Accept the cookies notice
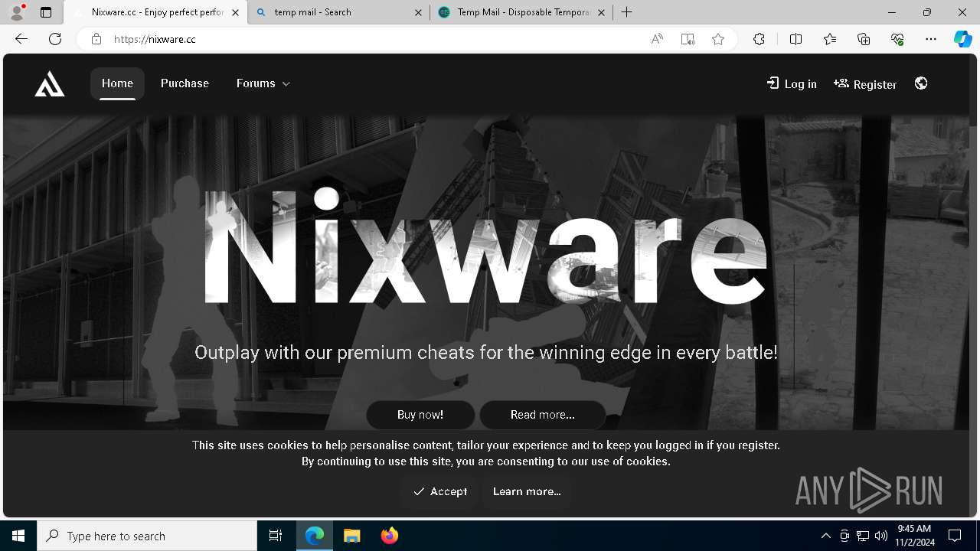Screen dimensions: 980x551 pyautogui.click(x=439, y=491)
